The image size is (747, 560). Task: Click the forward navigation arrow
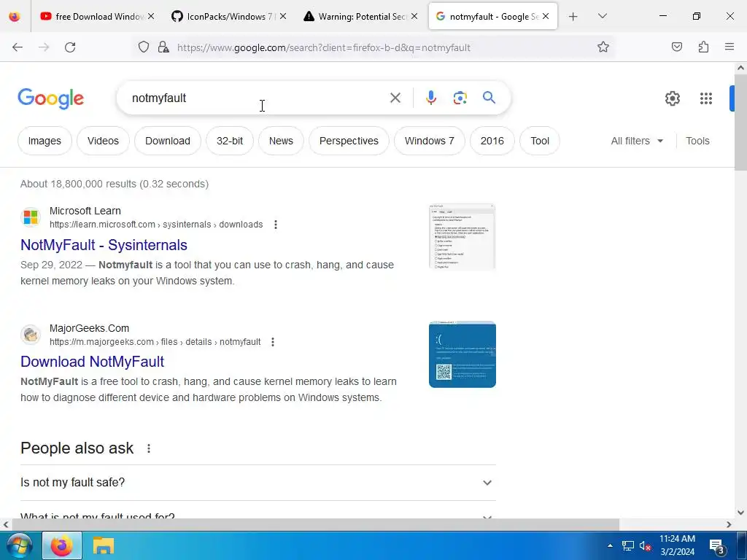coord(44,47)
